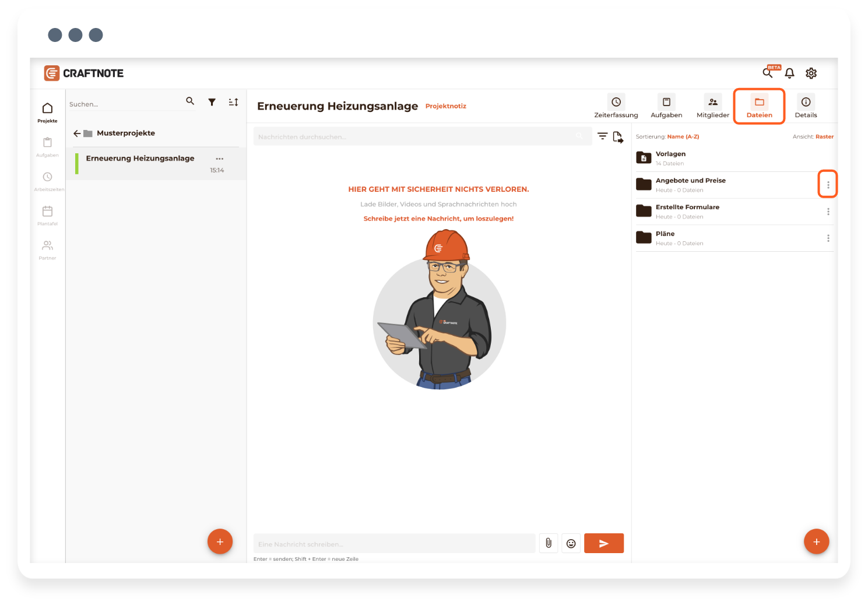Open options menu for Angebote und Preise
This screenshot has height=605, width=868.
point(828,185)
